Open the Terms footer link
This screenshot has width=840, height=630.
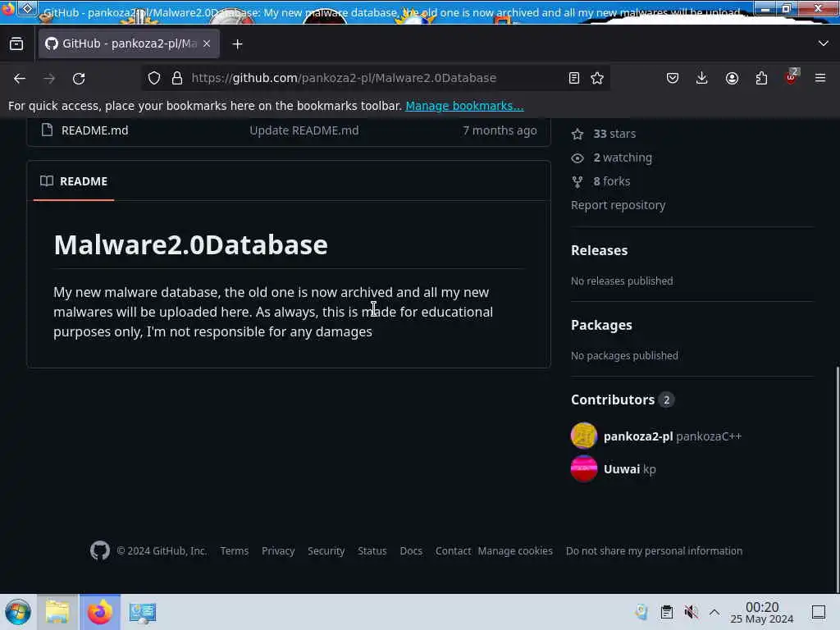click(x=234, y=550)
